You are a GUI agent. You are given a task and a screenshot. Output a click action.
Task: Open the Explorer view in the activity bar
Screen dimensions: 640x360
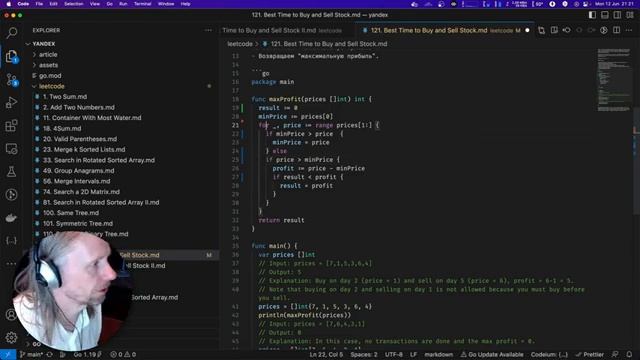tap(11, 56)
